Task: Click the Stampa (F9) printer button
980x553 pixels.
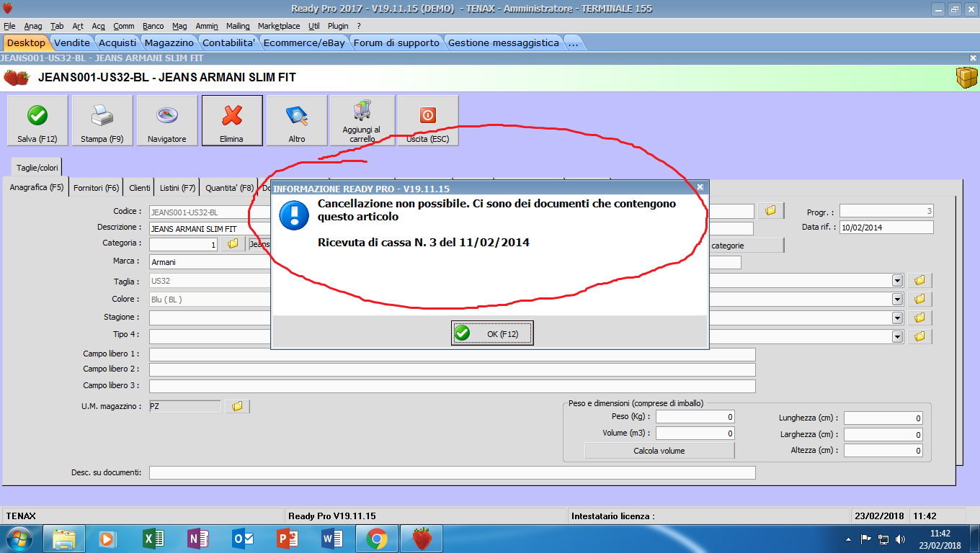Action: click(102, 120)
